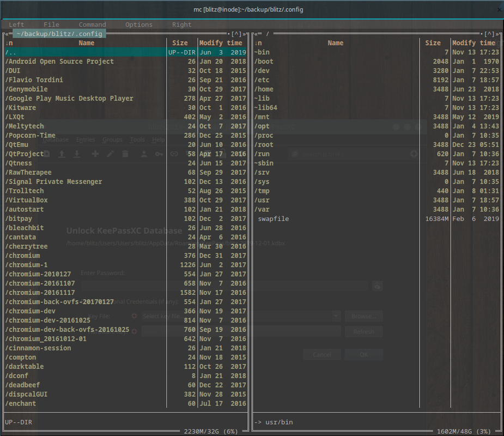Go forward with » in the .config panel
This screenshot has height=436, width=504.
[244, 34]
